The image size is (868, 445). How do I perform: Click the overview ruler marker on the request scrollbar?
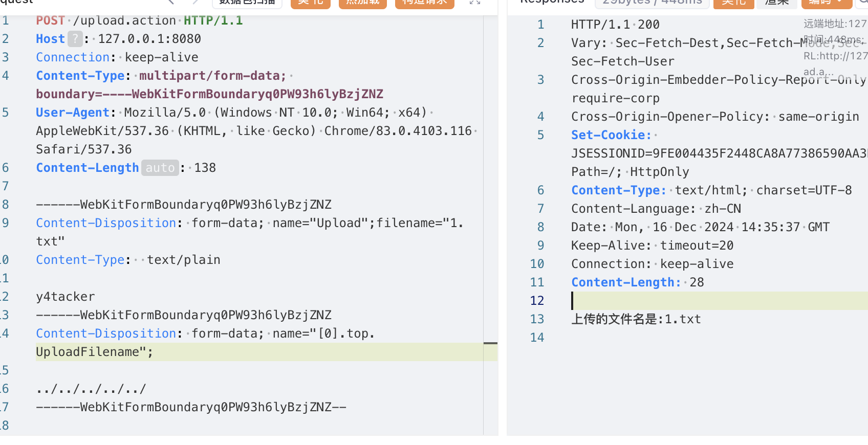point(490,343)
